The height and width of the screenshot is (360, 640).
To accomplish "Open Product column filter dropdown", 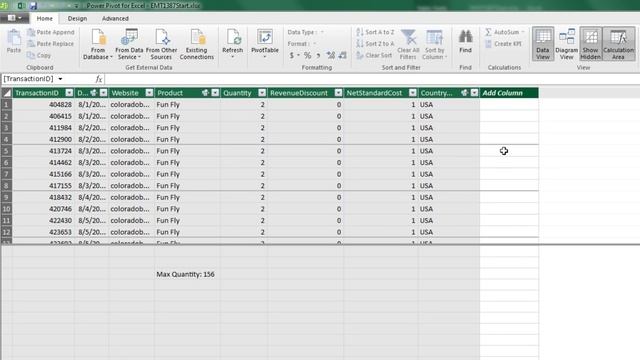I will point(215,93).
